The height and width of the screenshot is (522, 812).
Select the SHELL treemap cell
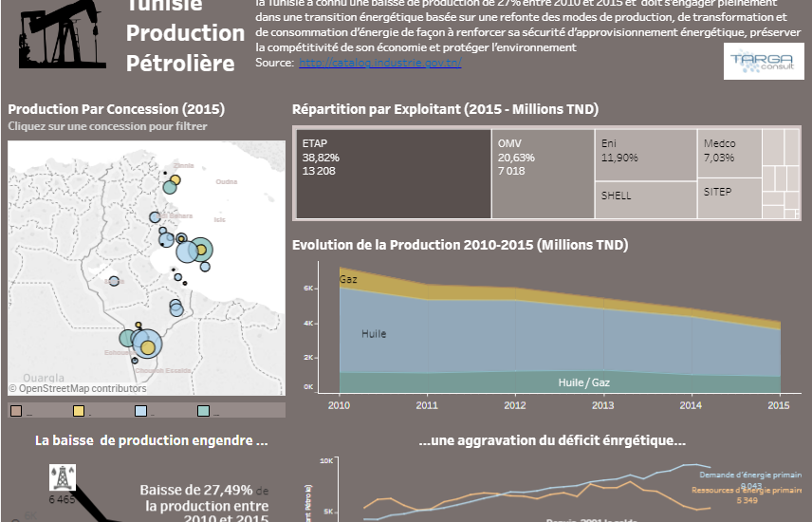(x=646, y=200)
